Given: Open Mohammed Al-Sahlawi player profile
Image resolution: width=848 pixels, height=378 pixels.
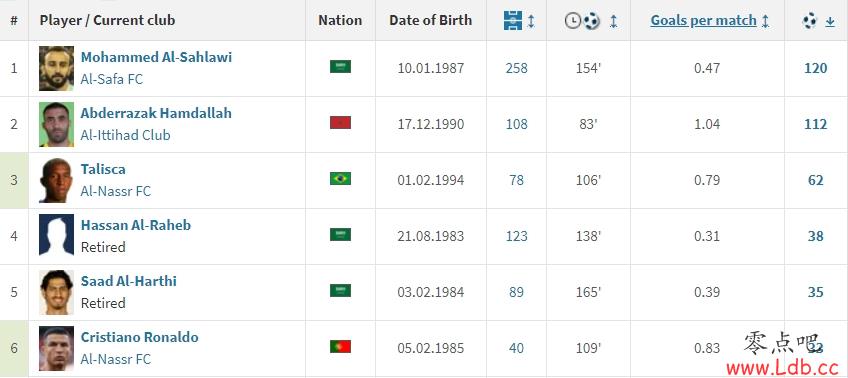Looking at the screenshot, I should click(x=156, y=57).
